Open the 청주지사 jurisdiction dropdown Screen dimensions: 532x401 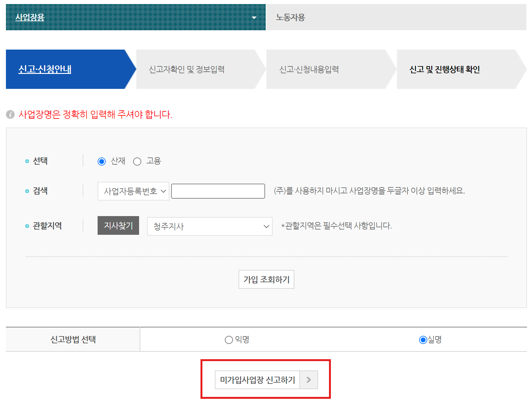coord(210,226)
